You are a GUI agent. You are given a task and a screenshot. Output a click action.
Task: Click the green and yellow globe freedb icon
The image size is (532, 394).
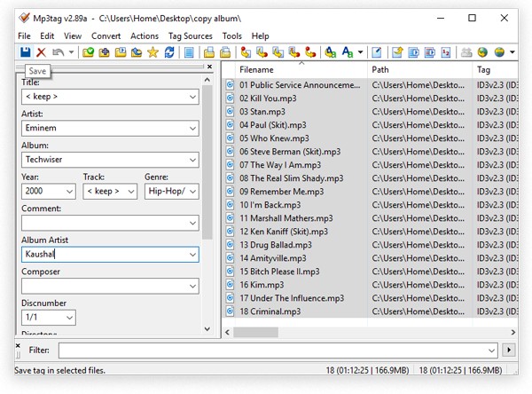(482, 52)
